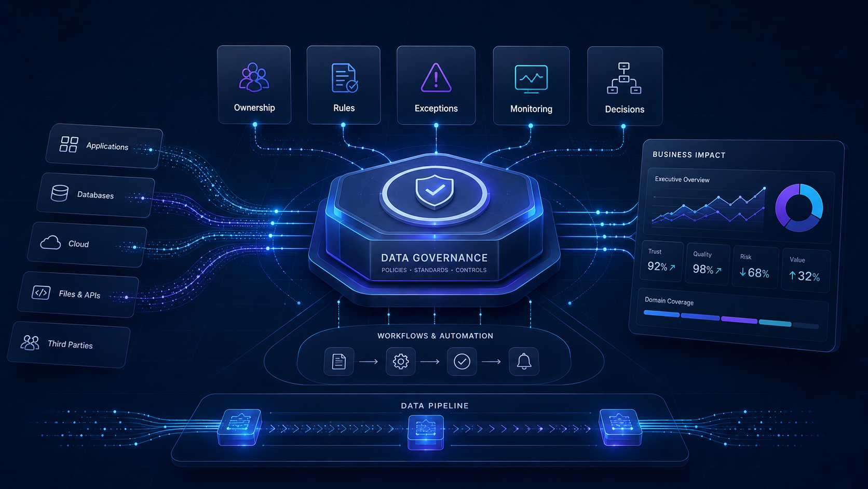Click the Files & APIs label text
868x489 pixels.
[79, 294]
